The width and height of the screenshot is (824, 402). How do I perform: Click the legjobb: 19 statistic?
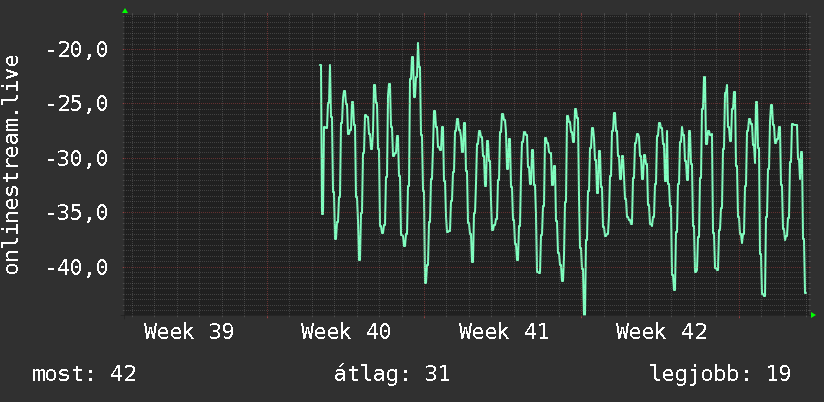(720, 374)
